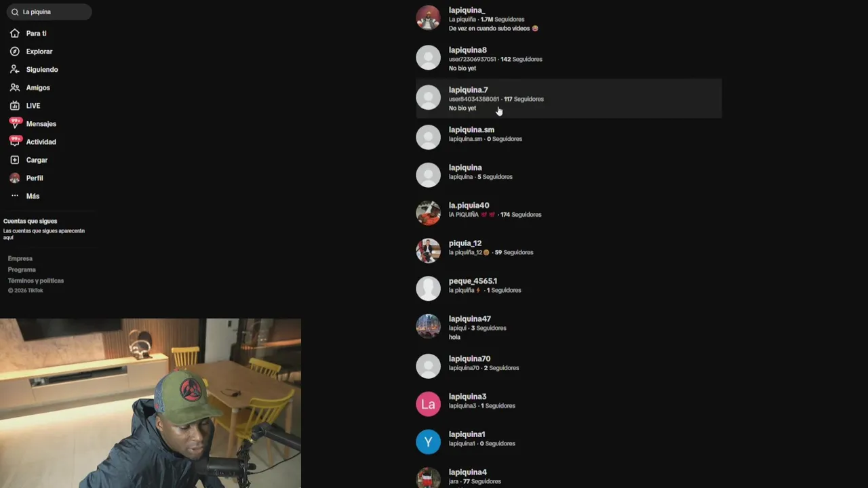The height and width of the screenshot is (488, 868).
Task: Click the search field containing La piquina
Action: coord(49,12)
